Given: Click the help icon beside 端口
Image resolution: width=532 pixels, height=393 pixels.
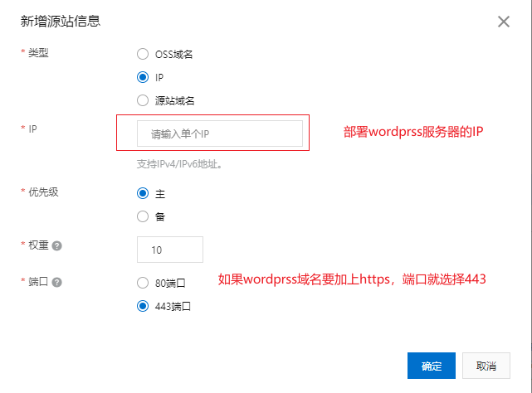Looking at the screenshot, I should pyautogui.click(x=57, y=282).
